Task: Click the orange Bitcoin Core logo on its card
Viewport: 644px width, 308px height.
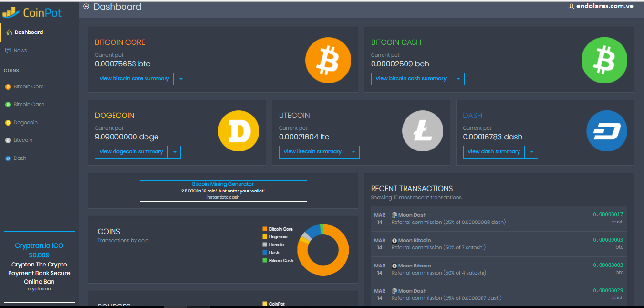Action: (x=328, y=60)
